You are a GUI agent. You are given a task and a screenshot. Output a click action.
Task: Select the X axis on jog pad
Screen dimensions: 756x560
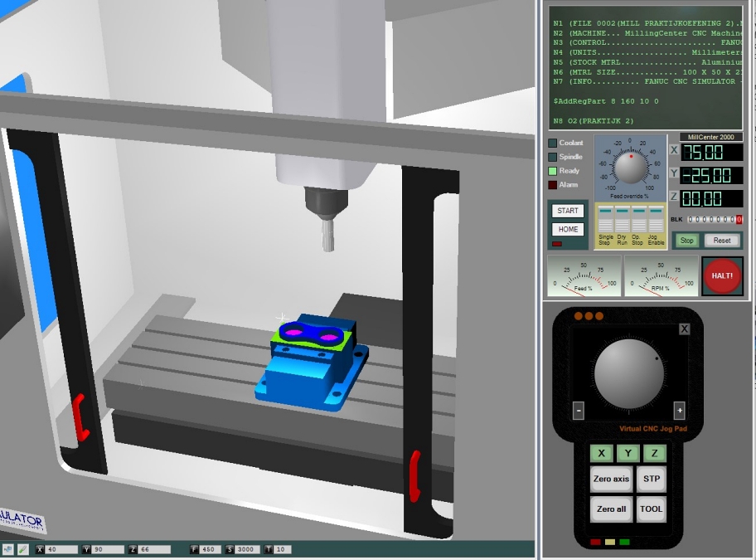pyautogui.click(x=601, y=453)
